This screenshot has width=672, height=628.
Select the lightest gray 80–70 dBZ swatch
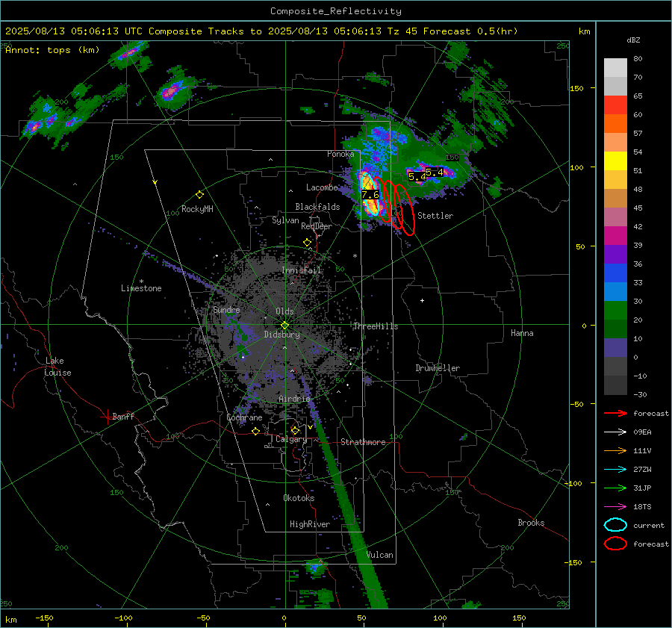[x=615, y=68]
